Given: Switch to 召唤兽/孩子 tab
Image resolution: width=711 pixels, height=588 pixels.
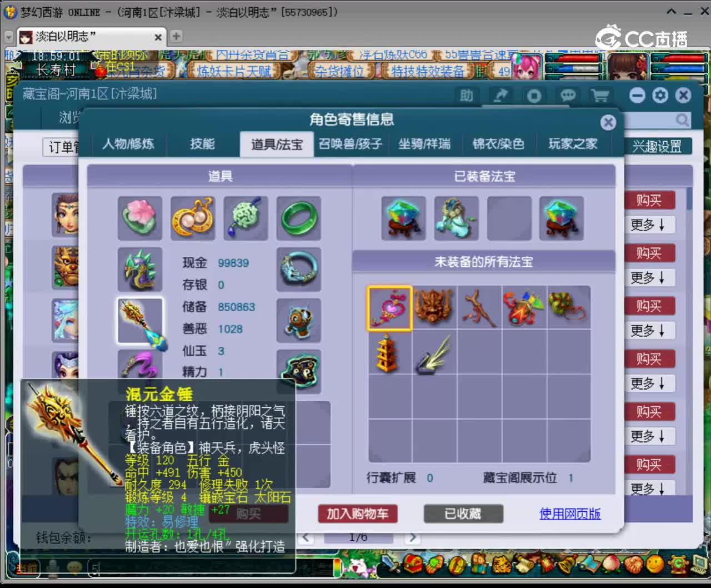Looking at the screenshot, I should (x=351, y=144).
